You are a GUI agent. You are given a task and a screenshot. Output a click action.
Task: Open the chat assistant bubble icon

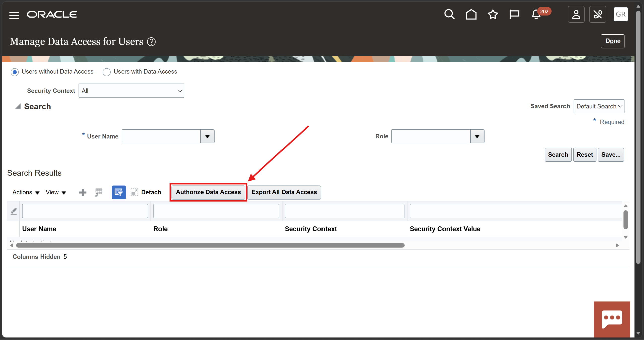coord(612,319)
